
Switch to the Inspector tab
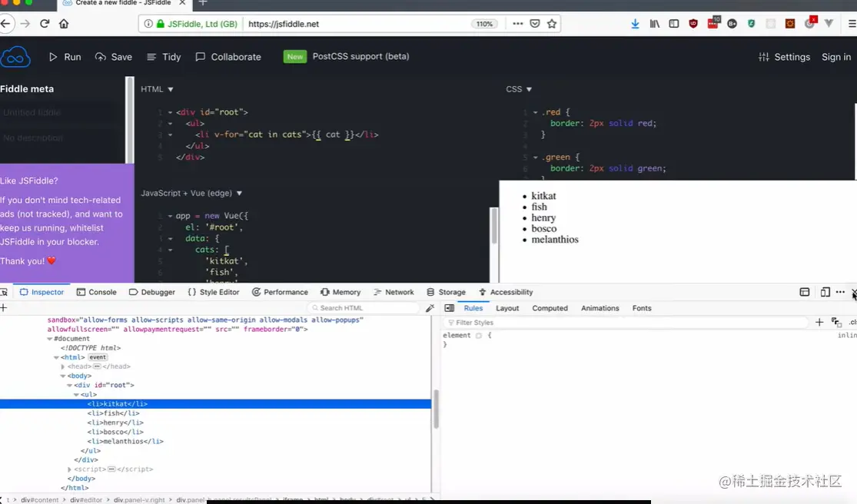coord(42,292)
